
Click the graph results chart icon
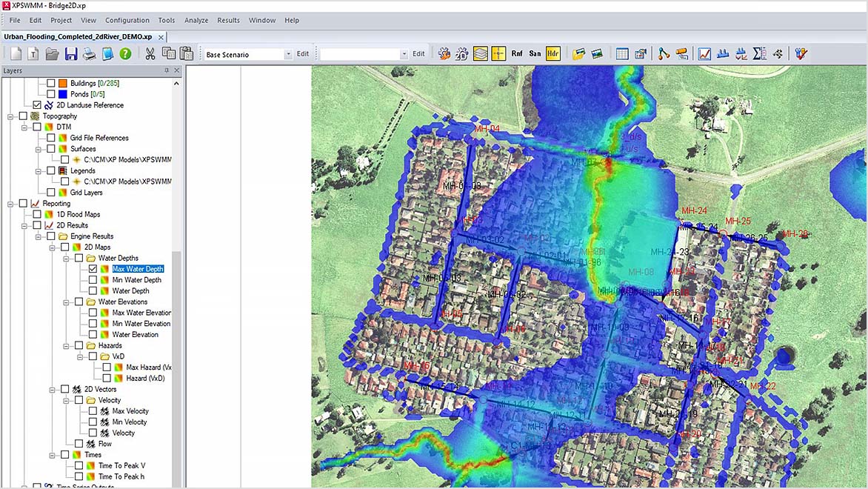click(x=704, y=53)
